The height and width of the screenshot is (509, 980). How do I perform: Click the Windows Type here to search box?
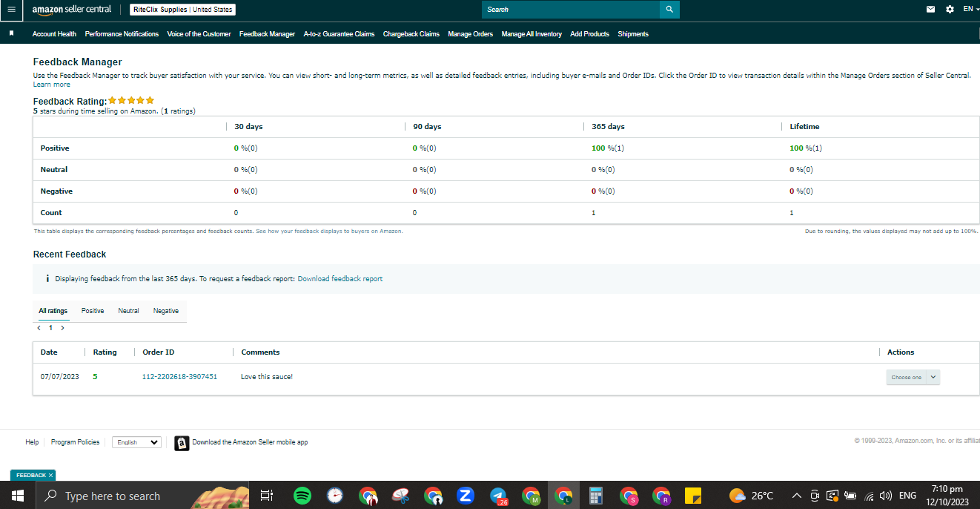[141, 496]
